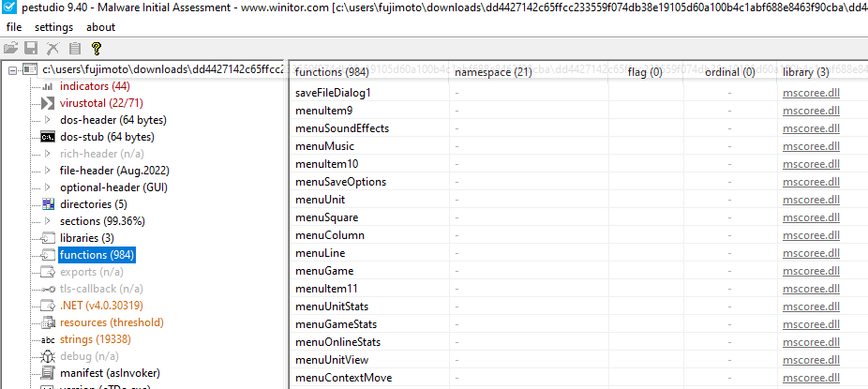
Task: Select the menuSquare function row
Action: (x=578, y=217)
